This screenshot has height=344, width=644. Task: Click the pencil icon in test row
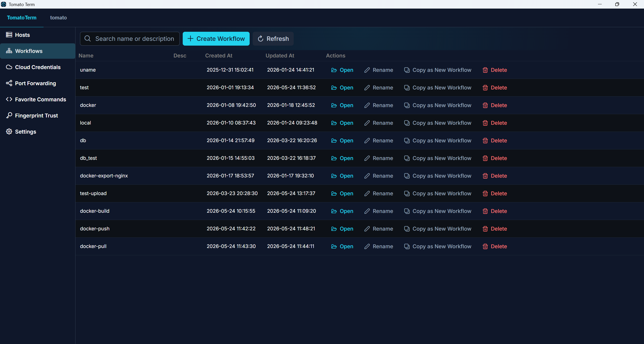pyautogui.click(x=367, y=88)
